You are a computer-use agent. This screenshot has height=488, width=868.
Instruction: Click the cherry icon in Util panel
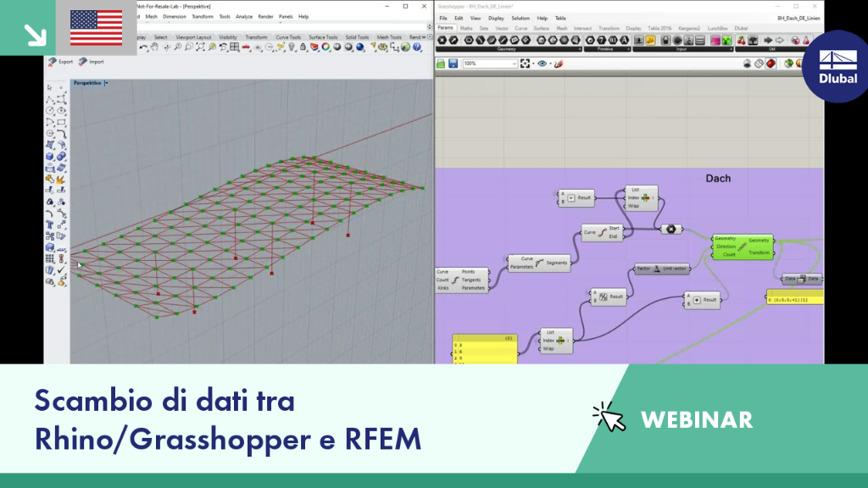(741, 41)
